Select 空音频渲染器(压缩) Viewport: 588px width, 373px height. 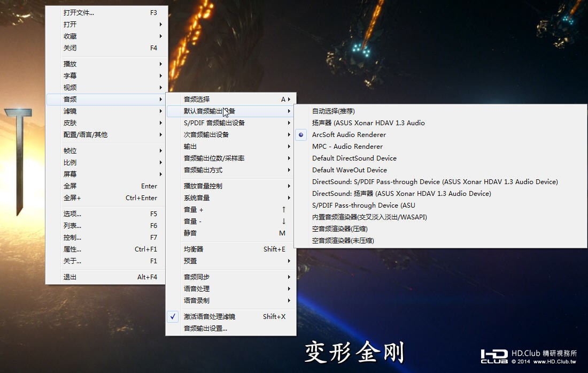point(440,229)
